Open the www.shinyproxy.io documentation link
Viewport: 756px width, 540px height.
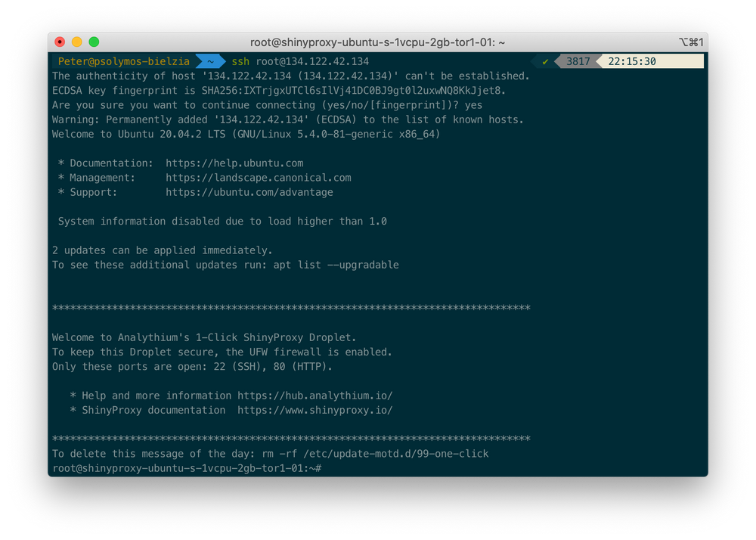(314, 410)
